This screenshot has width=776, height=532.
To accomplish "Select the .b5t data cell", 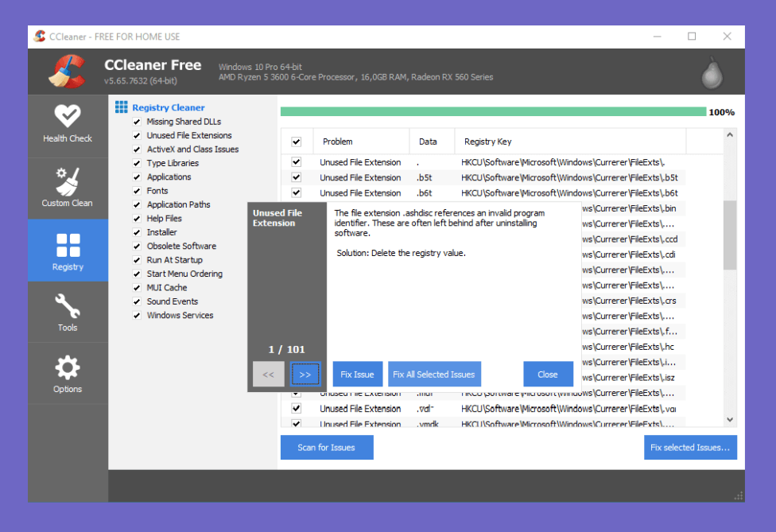I will click(425, 177).
